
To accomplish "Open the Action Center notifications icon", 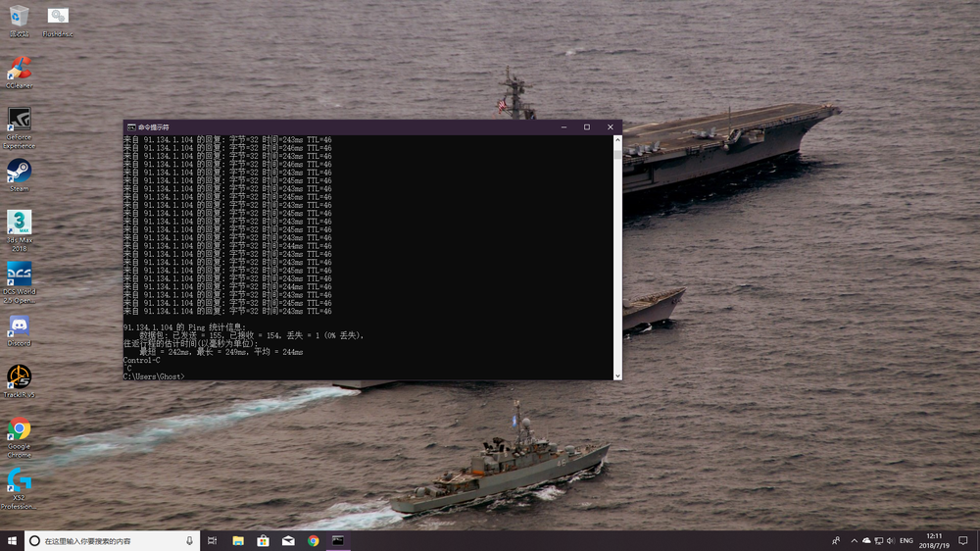I will (x=963, y=540).
